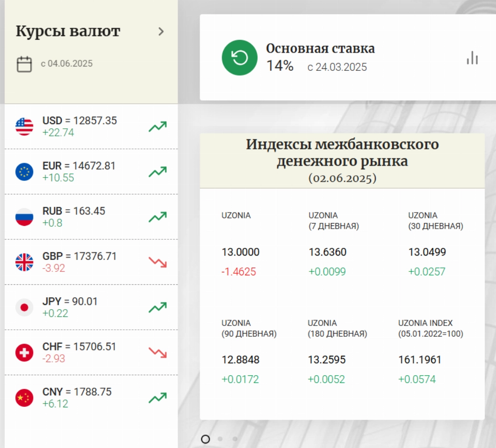
Task: Click the 30-day change '+0.0257'
Action: (427, 271)
